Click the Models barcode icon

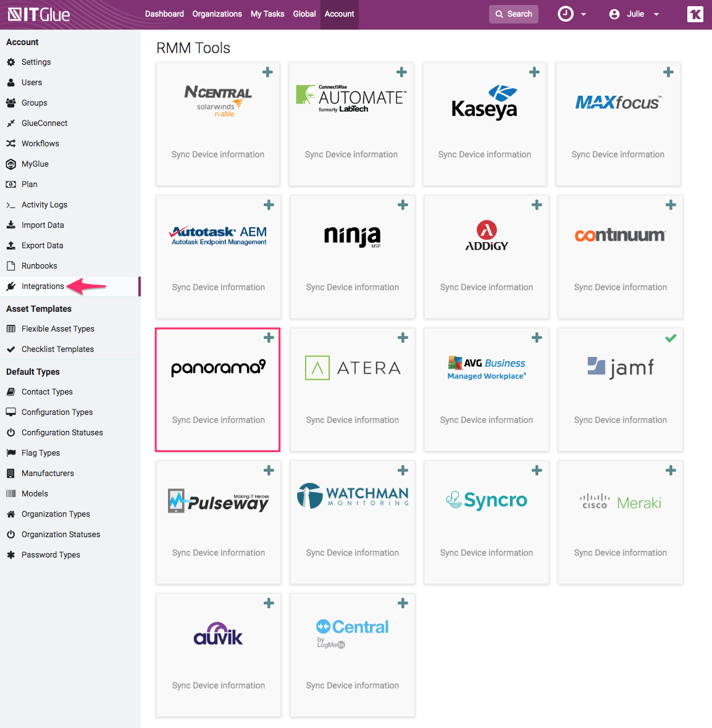[11, 493]
